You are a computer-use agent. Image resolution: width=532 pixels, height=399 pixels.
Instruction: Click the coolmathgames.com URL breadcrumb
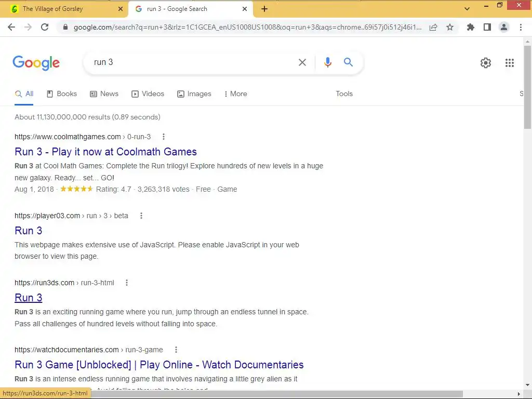[x=83, y=137]
